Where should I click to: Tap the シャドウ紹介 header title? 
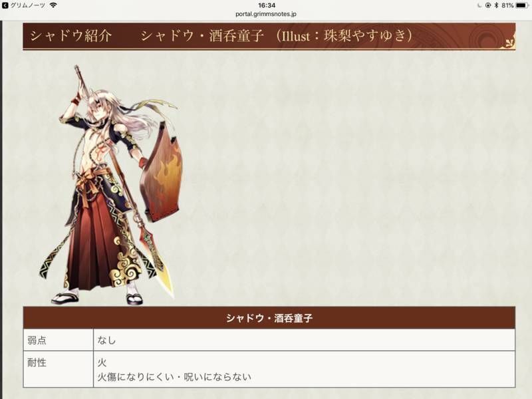click(x=71, y=35)
